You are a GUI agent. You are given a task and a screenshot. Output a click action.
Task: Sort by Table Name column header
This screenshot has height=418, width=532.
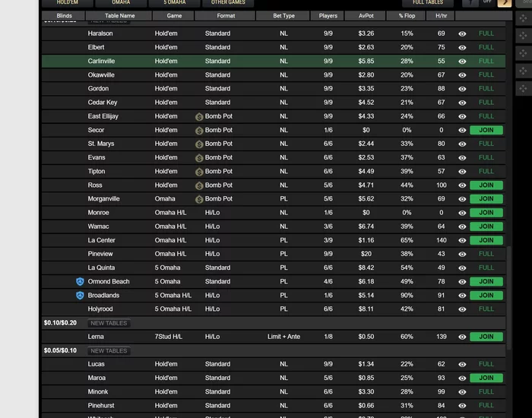tap(119, 16)
